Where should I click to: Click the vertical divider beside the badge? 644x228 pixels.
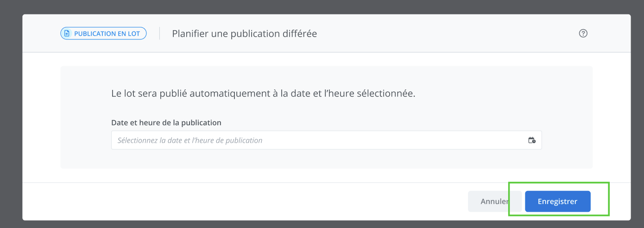pyautogui.click(x=159, y=33)
